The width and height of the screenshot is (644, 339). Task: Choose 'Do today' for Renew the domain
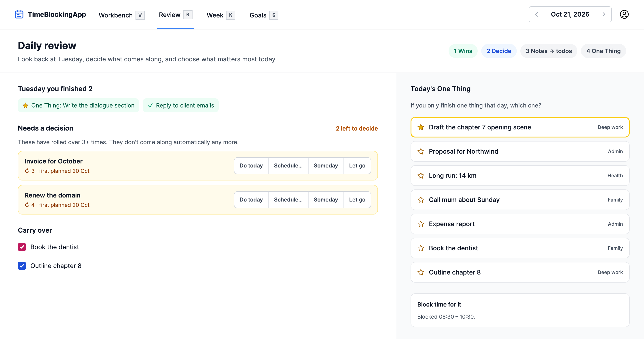[251, 200]
